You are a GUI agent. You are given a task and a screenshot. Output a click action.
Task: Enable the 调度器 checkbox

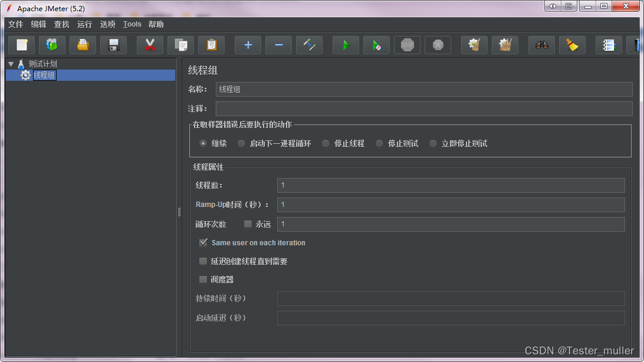pos(203,279)
